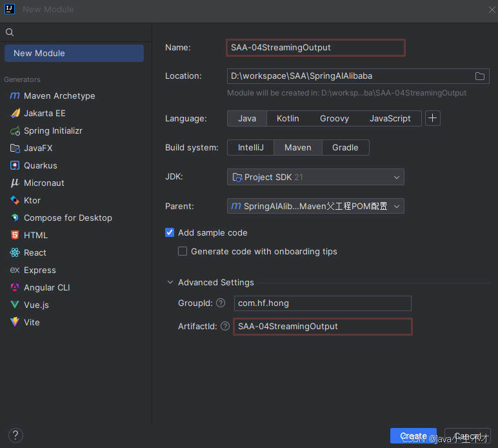
Task: Click the Micronaut mu icon
Action: (15, 183)
